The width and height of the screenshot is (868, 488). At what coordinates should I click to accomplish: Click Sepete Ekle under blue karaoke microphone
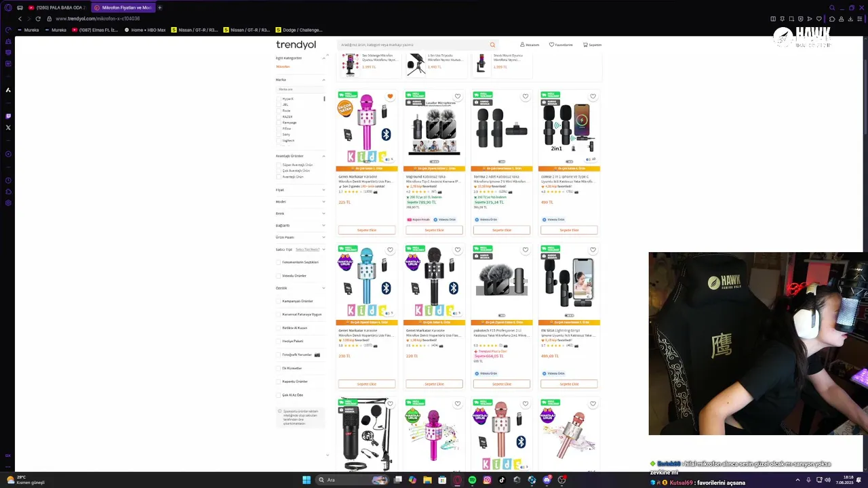(367, 384)
